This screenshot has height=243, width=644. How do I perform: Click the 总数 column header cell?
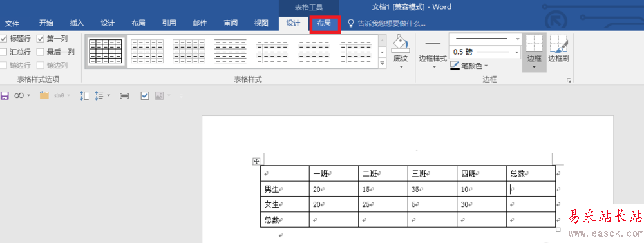pos(531,173)
